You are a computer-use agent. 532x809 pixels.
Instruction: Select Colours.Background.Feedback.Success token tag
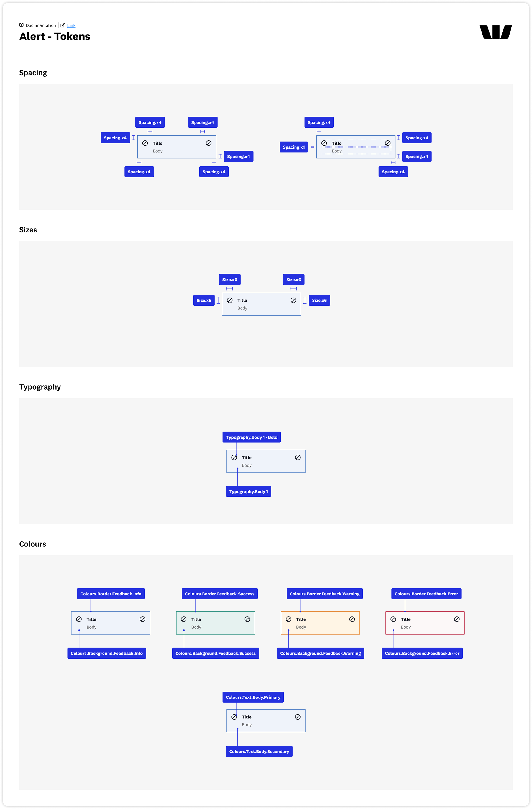coord(216,653)
